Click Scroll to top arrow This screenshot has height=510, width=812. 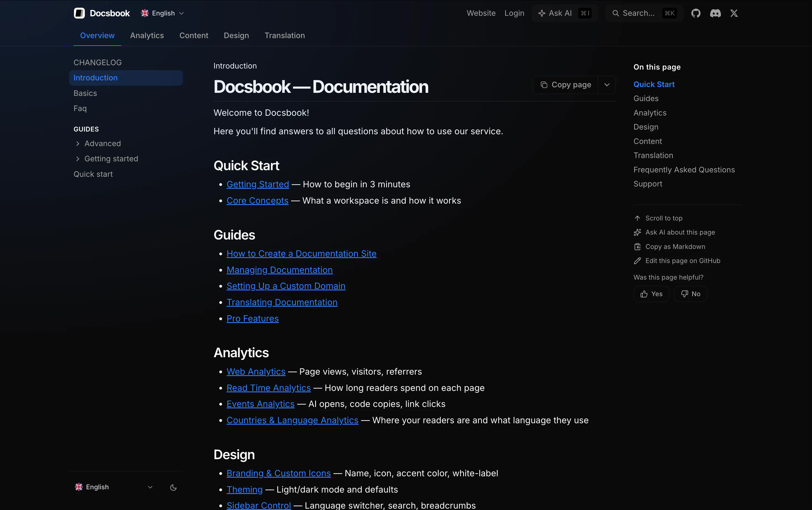click(x=658, y=218)
